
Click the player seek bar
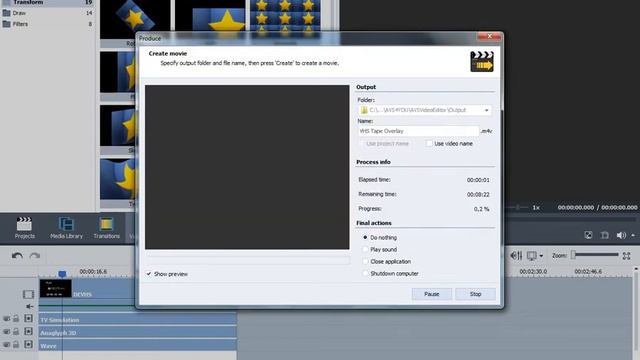(x=571, y=220)
